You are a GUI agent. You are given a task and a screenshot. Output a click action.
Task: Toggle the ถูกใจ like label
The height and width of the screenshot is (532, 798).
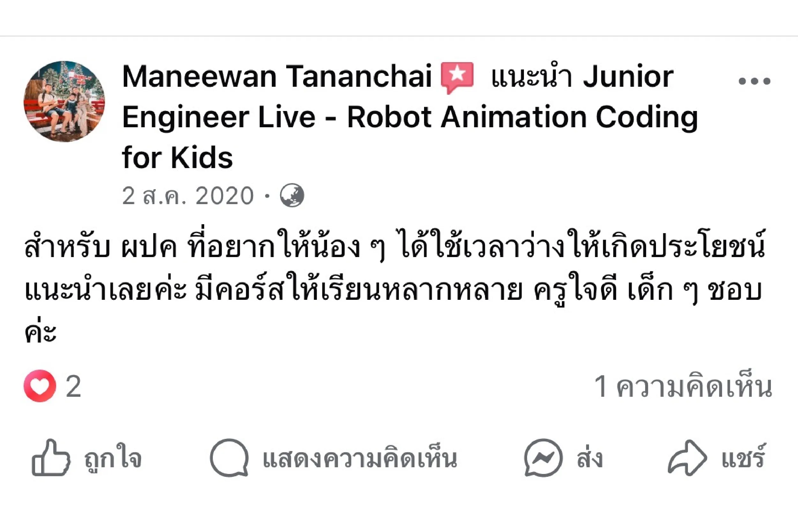click(x=113, y=459)
